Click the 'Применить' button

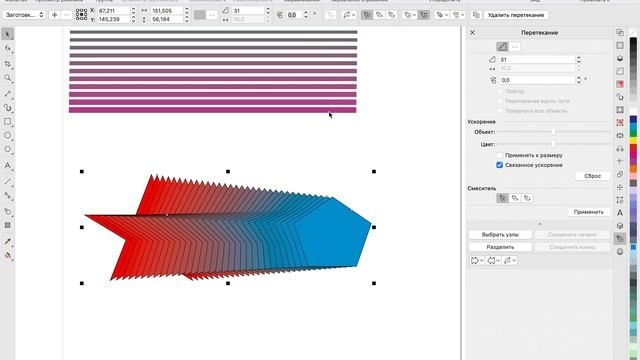588,212
